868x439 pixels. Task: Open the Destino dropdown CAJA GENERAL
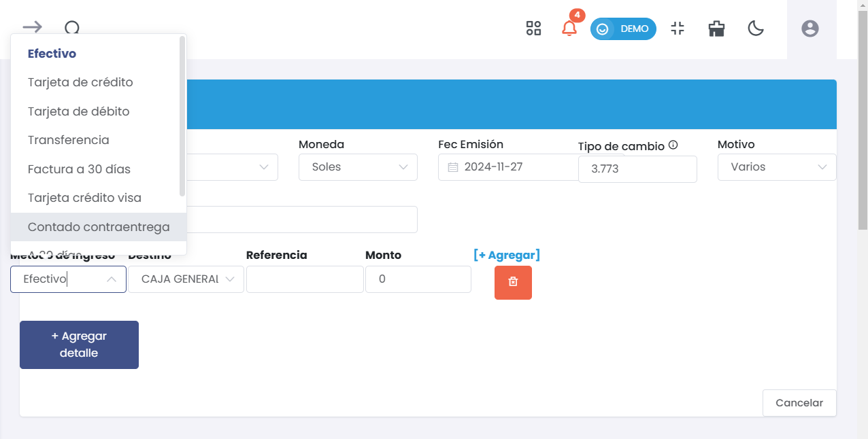pos(186,279)
